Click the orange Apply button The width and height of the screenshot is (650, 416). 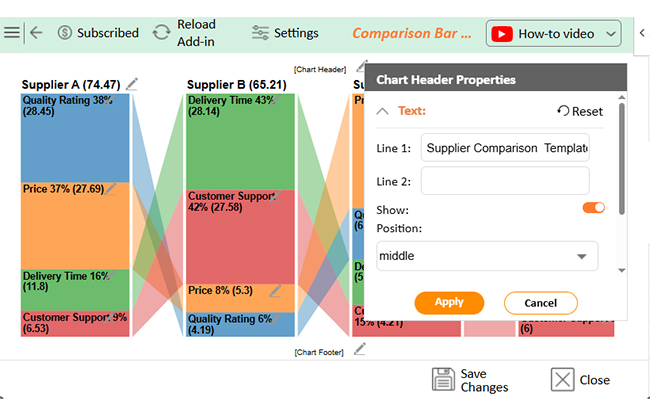tap(449, 303)
